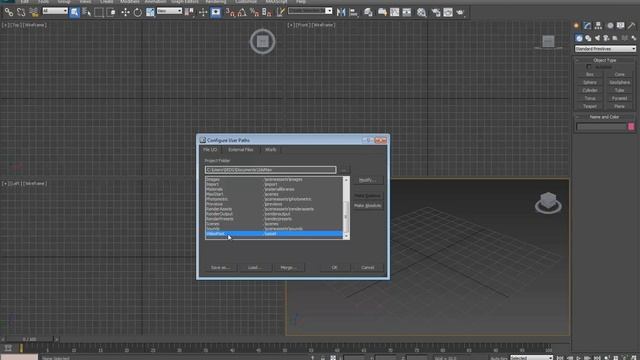Activate the Select and Move tool

click(x=125, y=12)
